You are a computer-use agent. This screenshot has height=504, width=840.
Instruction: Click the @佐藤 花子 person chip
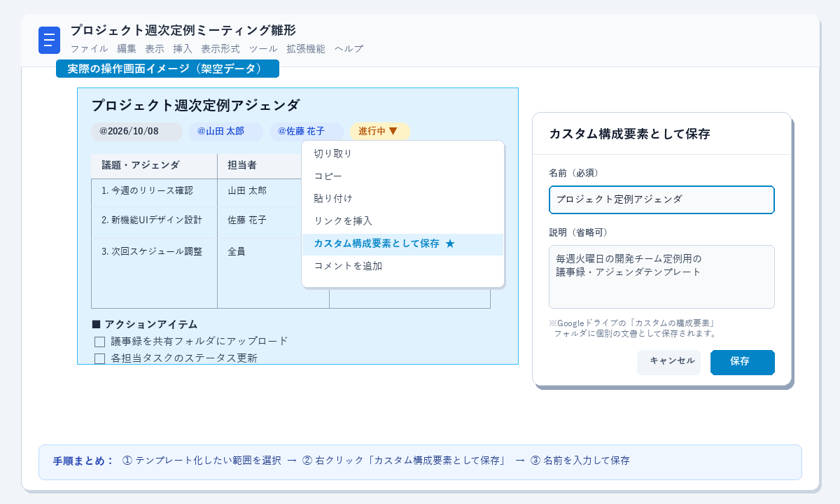click(306, 132)
